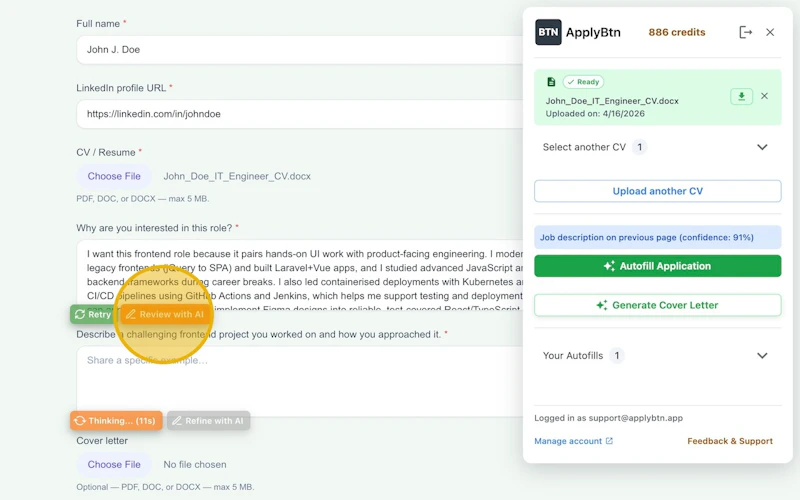Click the document icon beside Ready badge
The width and height of the screenshot is (800, 500).
tap(551, 82)
